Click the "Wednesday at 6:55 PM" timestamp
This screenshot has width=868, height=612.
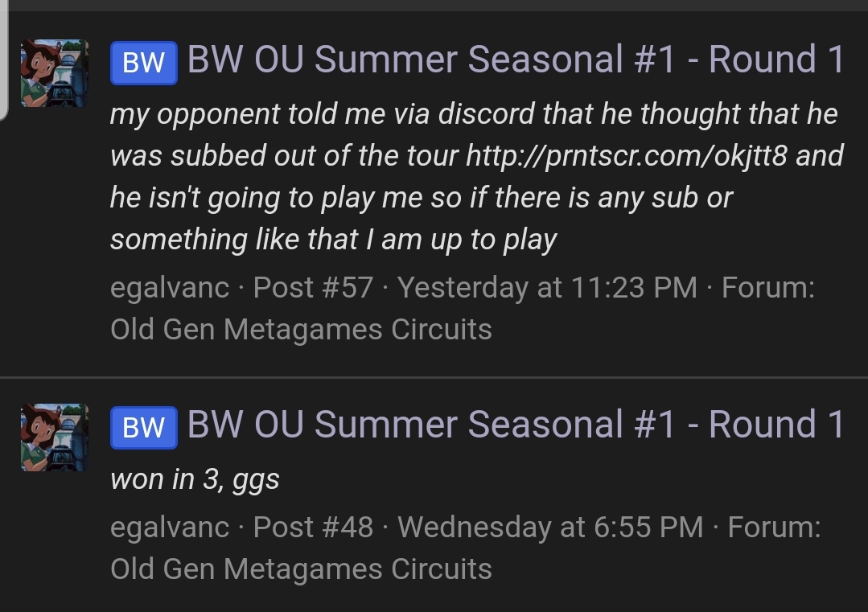(x=550, y=527)
